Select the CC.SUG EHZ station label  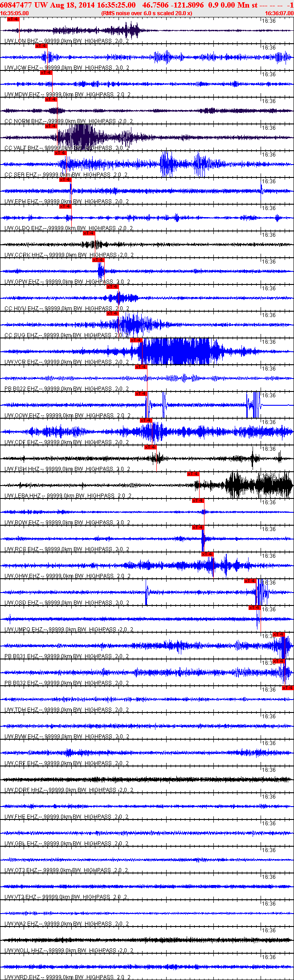coord(21,335)
